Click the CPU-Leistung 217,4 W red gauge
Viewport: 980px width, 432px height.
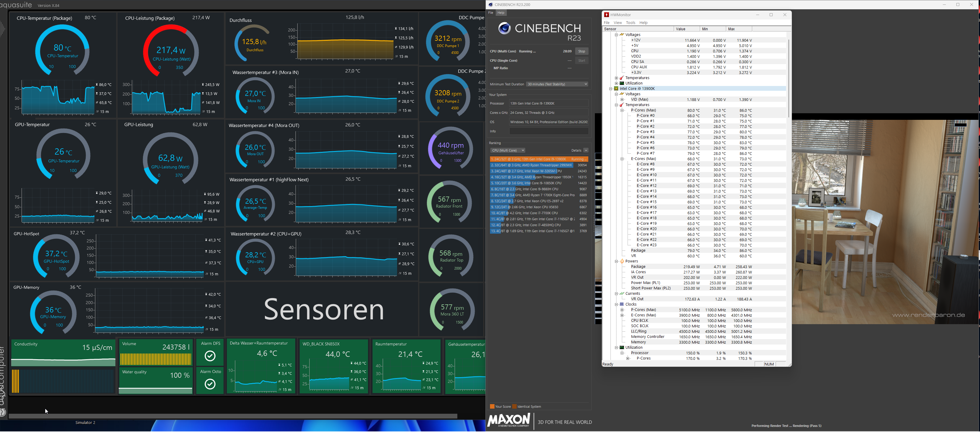(171, 51)
